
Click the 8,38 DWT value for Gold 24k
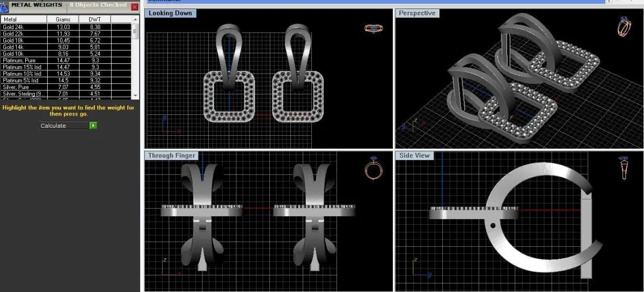(x=96, y=27)
